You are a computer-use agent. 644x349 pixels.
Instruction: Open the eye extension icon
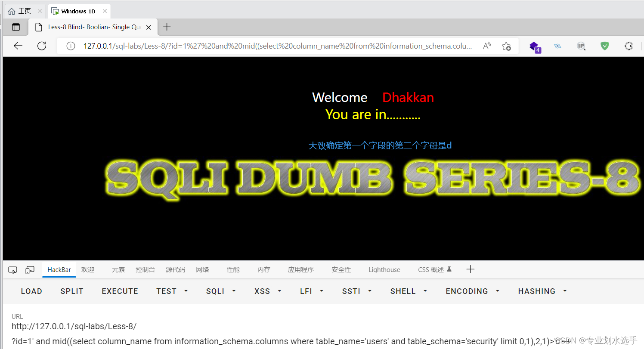[558, 46]
